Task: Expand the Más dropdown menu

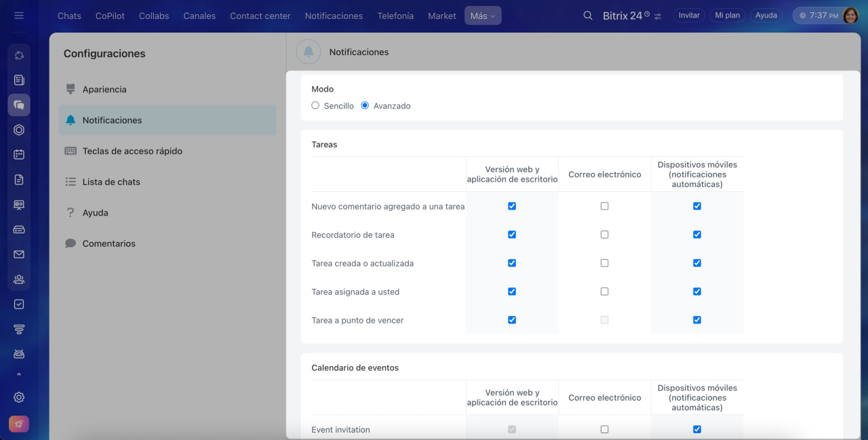Action: (x=483, y=16)
